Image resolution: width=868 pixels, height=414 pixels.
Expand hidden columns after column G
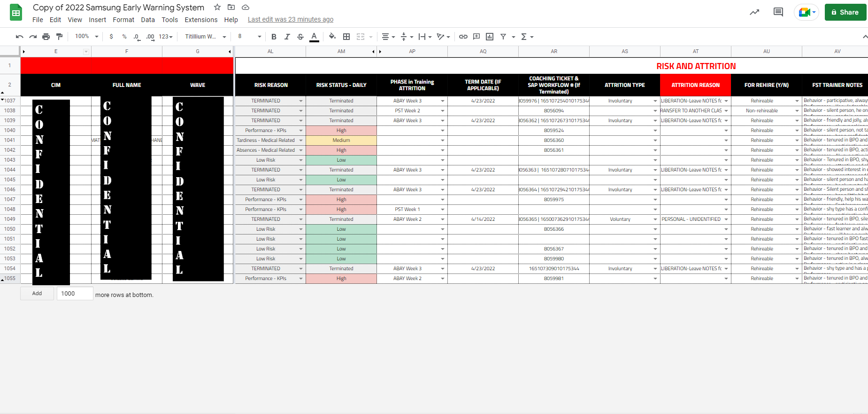coord(230,52)
